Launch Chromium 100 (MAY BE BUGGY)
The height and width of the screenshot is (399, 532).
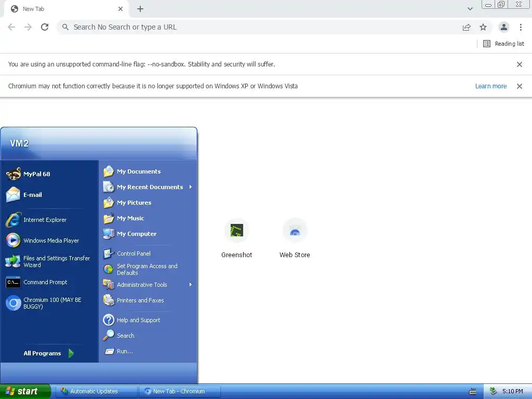click(x=49, y=303)
